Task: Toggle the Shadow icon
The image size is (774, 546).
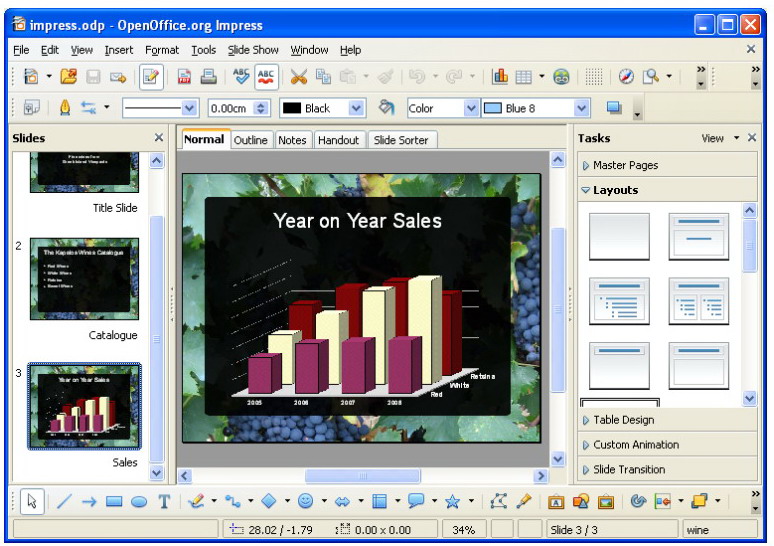Action: [614, 107]
